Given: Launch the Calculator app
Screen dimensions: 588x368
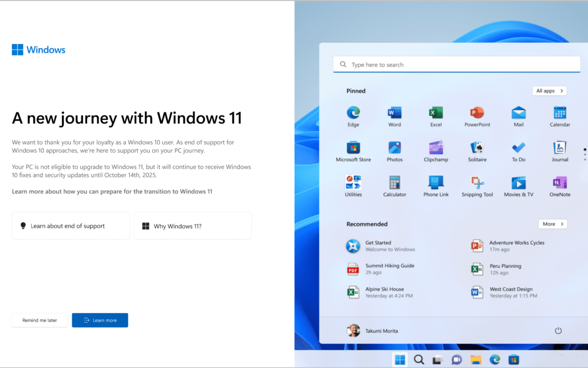Looking at the screenshot, I should (x=395, y=186).
